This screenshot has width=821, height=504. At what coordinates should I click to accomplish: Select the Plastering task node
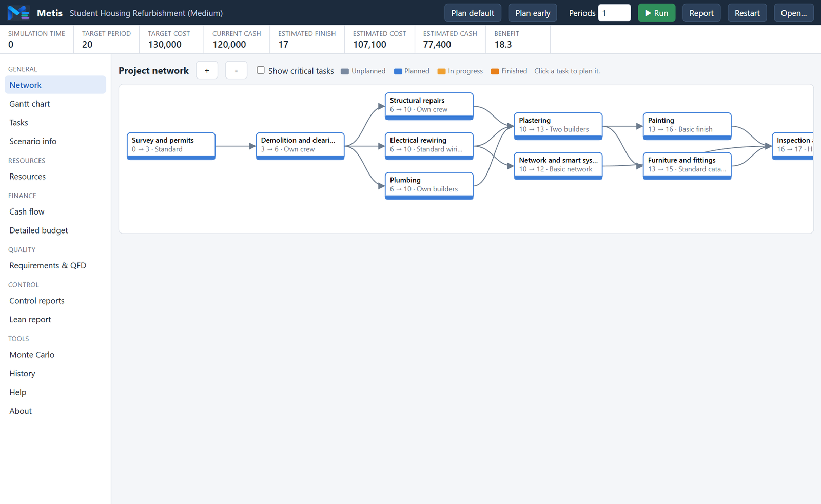click(x=558, y=126)
